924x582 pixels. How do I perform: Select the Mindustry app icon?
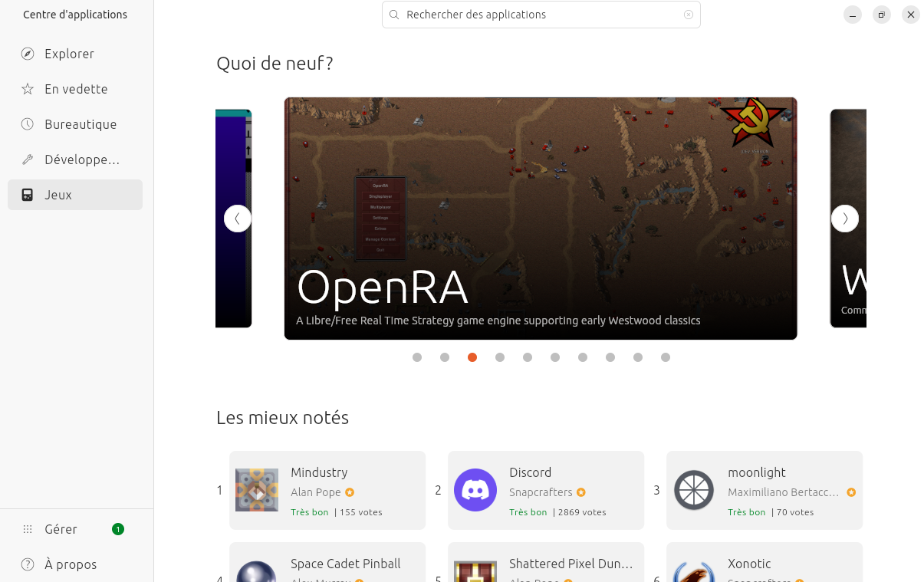click(x=257, y=490)
